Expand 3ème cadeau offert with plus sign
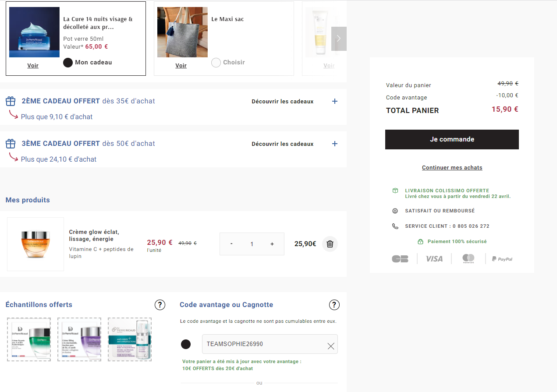The image size is (557, 392). (x=335, y=144)
